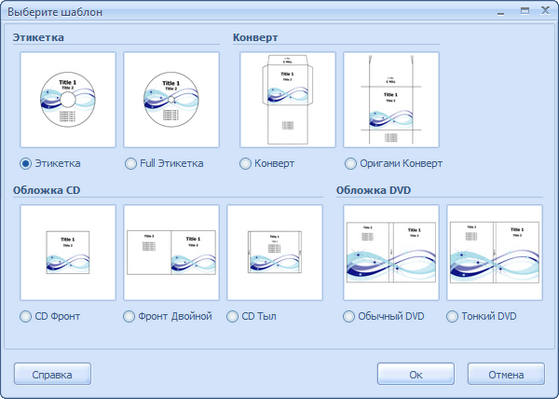Image resolution: width=559 pixels, height=399 pixels.
Task: Choose the Full Этикетка disc template thumbnail
Action: tap(171, 99)
